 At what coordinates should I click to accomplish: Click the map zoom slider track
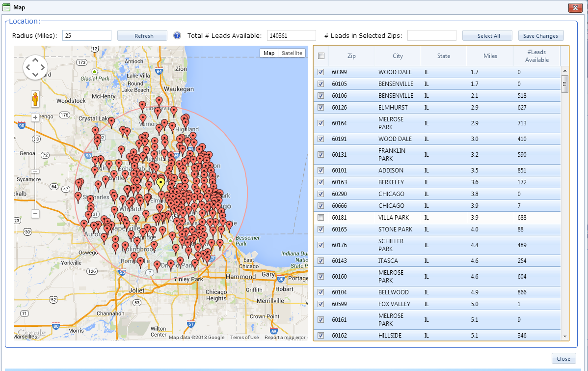pos(35,147)
